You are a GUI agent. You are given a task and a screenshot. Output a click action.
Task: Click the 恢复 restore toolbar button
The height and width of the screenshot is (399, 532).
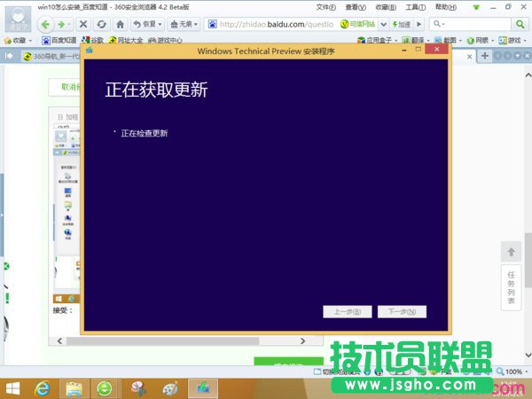[x=147, y=24]
